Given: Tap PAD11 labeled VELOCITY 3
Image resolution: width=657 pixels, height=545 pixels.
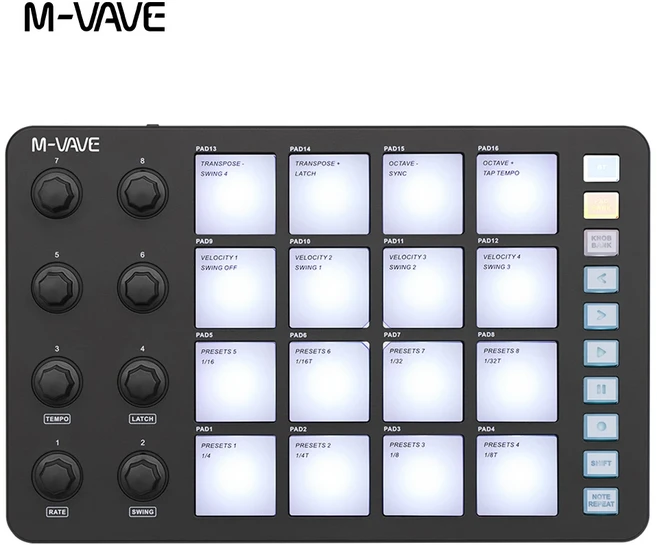Looking at the screenshot, I should click(423, 288).
